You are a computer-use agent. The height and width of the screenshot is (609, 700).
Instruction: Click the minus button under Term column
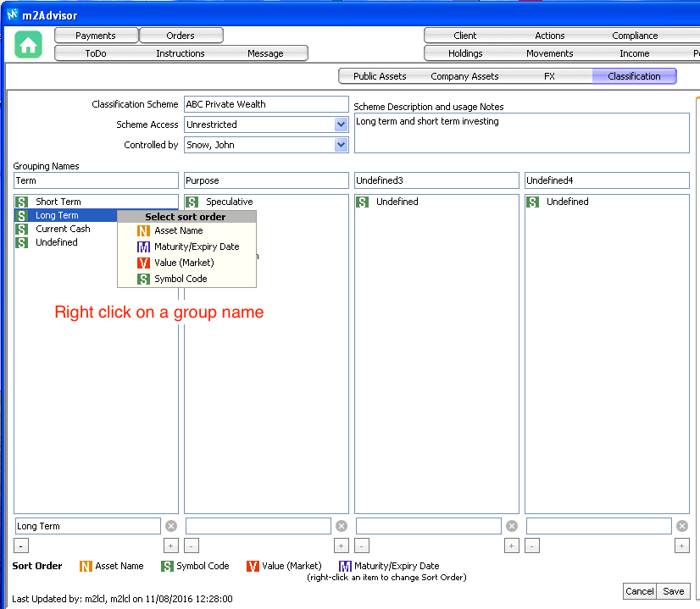pos(21,546)
